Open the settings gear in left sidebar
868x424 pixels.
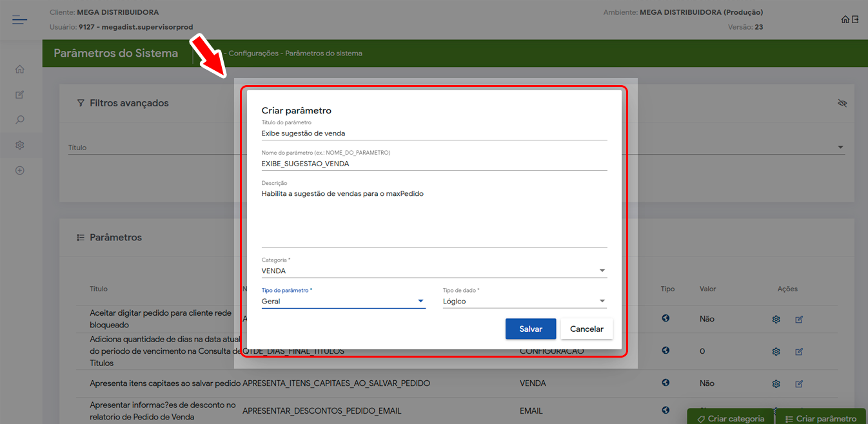point(20,146)
